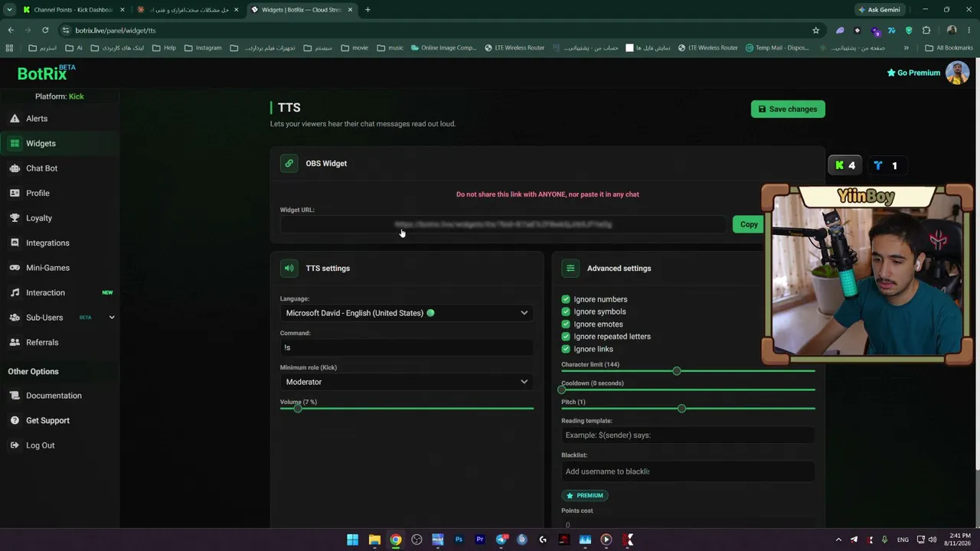The width and height of the screenshot is (980, 551).
Task: Click the Save changes button
Action: pyautogui.click(x=788, y=109)
